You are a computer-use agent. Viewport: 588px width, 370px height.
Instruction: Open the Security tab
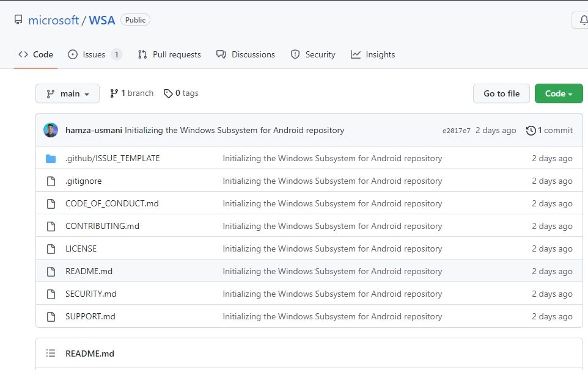[x=313, y=54]
